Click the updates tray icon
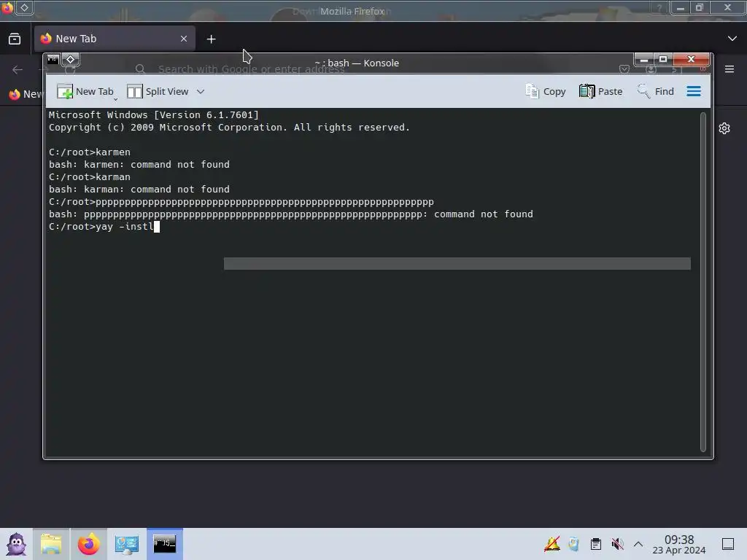This screenshot has width=747, height=560. point(573,544)
